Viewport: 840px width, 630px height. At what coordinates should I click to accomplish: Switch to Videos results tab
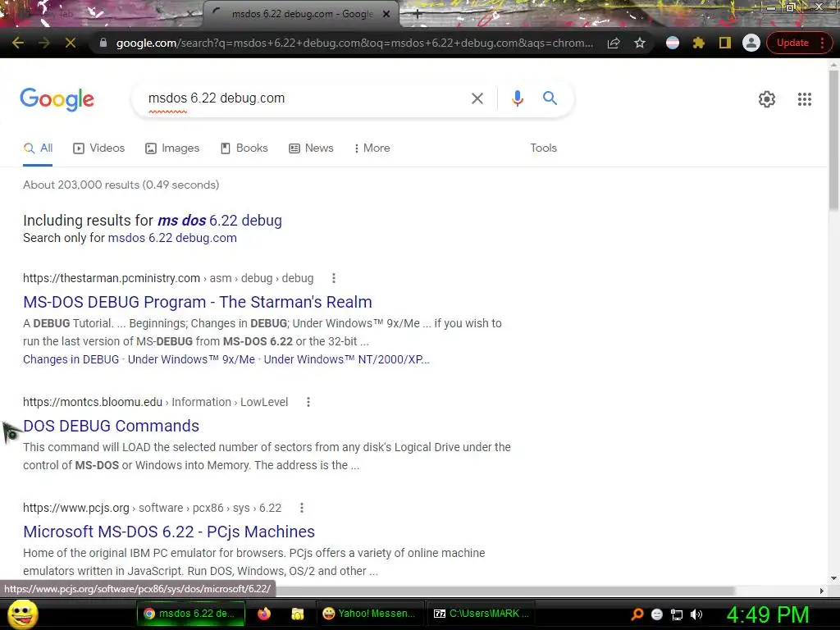[x=98, y=148]
